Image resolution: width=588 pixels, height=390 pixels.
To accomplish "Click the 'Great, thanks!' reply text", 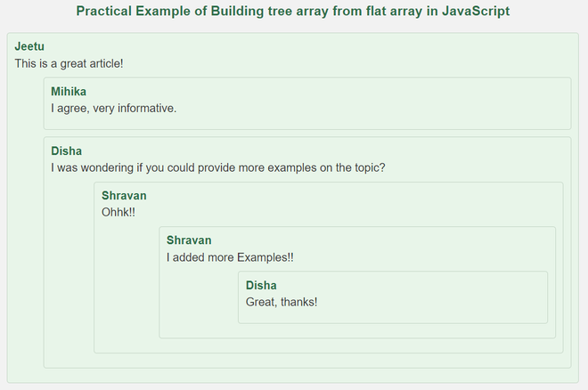I will [x=282, y=302].
